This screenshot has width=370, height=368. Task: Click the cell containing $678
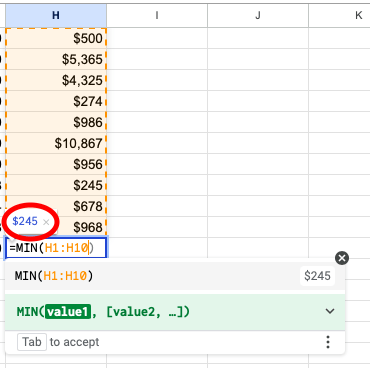[x=56, y=206]
